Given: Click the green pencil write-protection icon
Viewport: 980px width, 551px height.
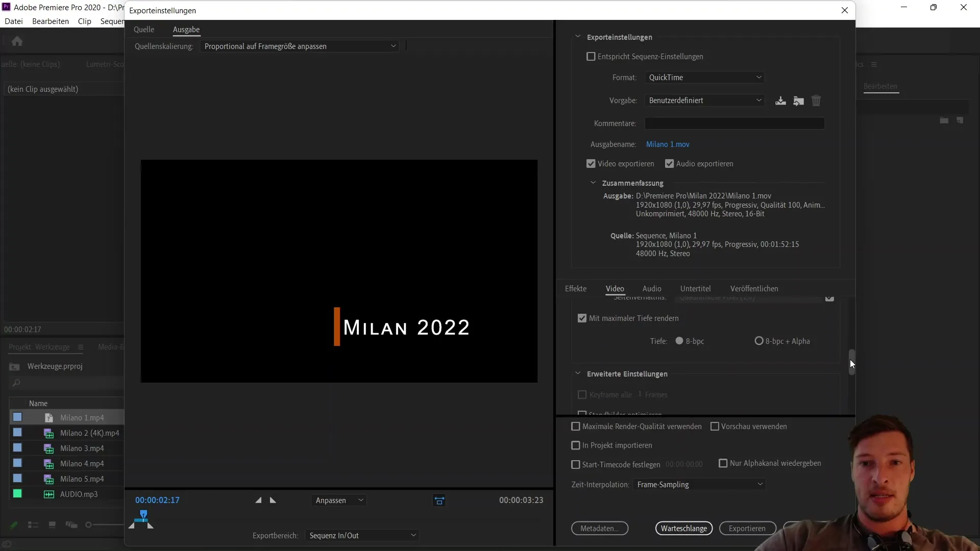Looking at the screenshot, I should pos(14,525).
